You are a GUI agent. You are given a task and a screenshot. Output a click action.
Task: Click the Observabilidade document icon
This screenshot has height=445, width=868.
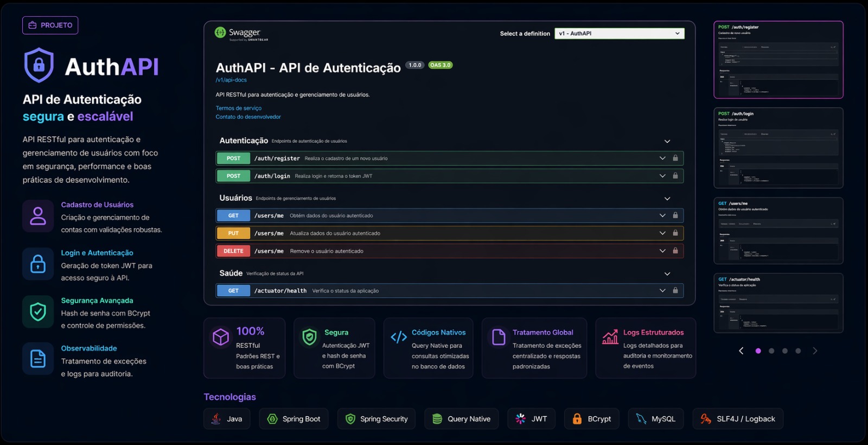coord(38,359)
